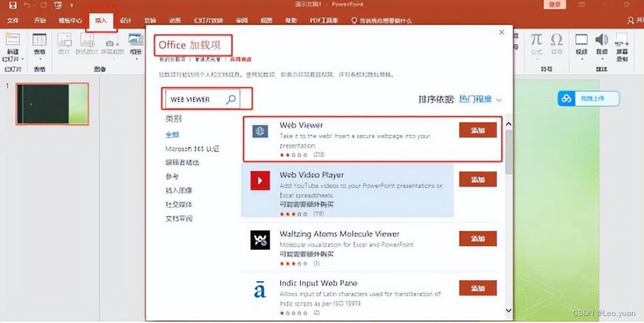Click the cloud upload button on the slide
This screenshot has width=644, height=323.
pos(588,99)
